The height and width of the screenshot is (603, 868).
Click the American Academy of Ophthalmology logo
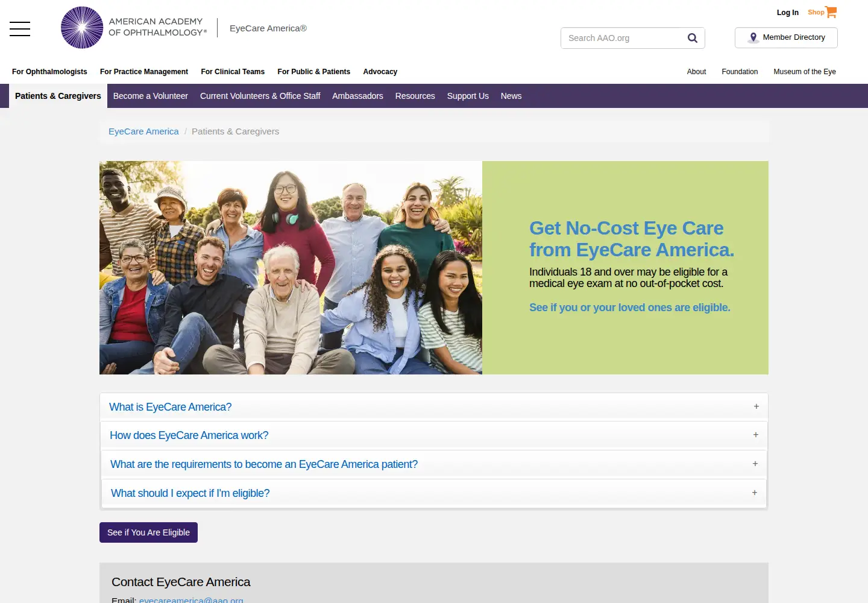pos(134,28)
